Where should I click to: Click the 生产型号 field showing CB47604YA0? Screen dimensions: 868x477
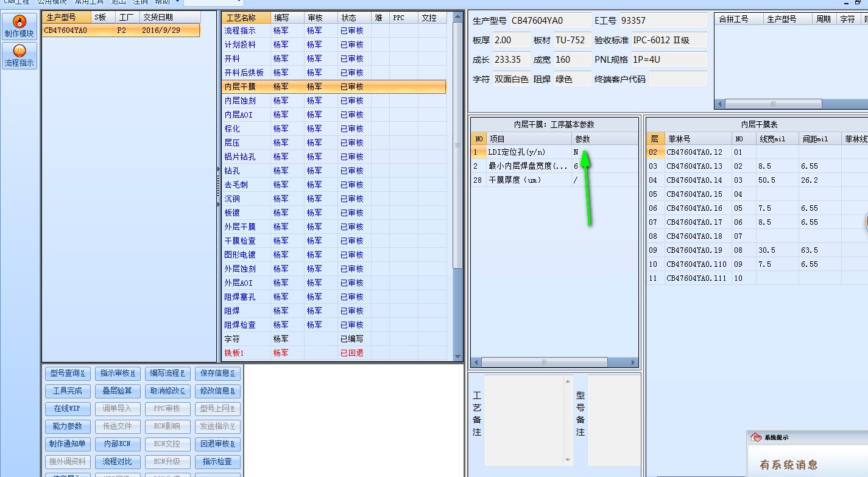[x=551, y=21]
